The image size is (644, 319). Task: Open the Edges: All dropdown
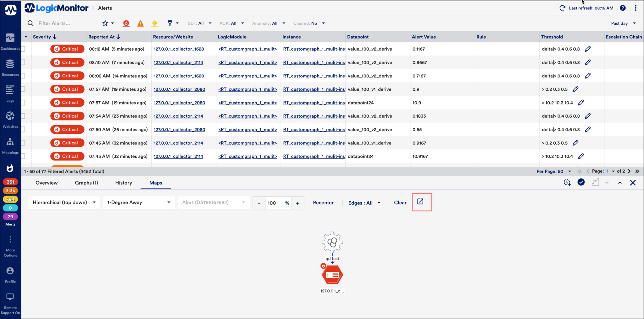coord(364,203)
